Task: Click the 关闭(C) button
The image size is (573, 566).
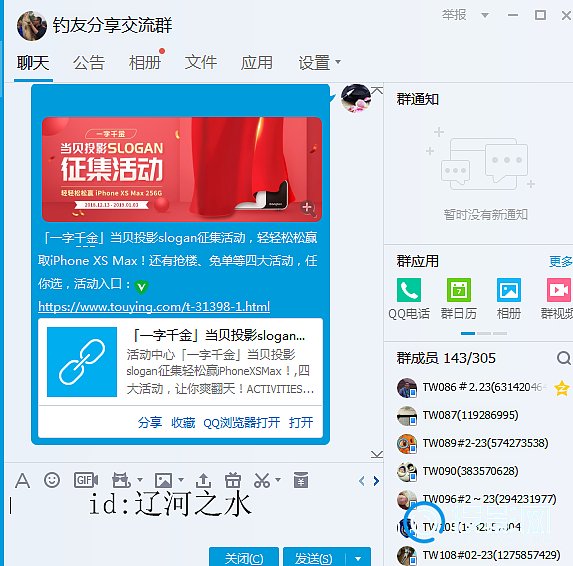Action: (244, 557)
